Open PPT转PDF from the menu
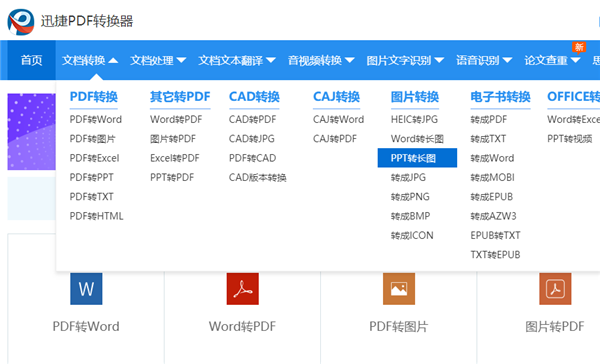 [172, 177]
